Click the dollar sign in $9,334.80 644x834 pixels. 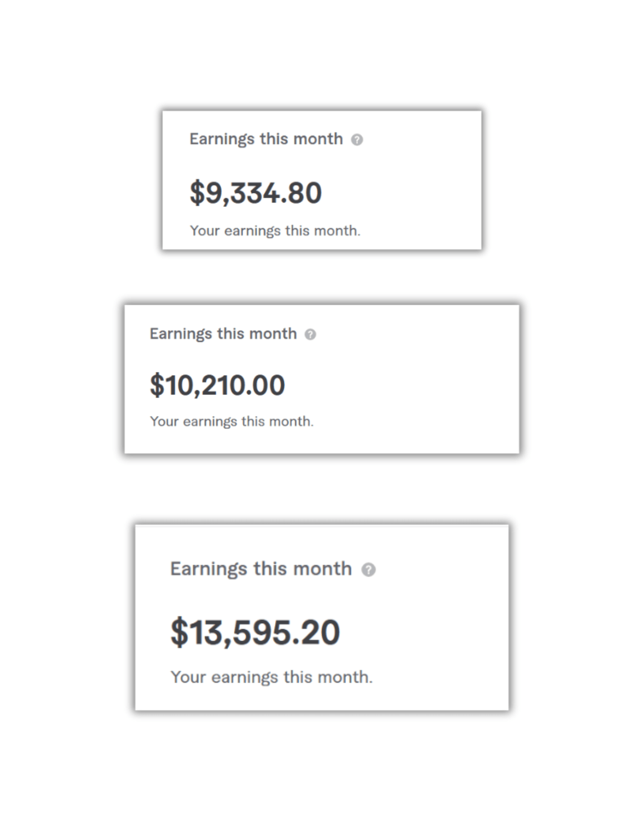coord(197,193)
